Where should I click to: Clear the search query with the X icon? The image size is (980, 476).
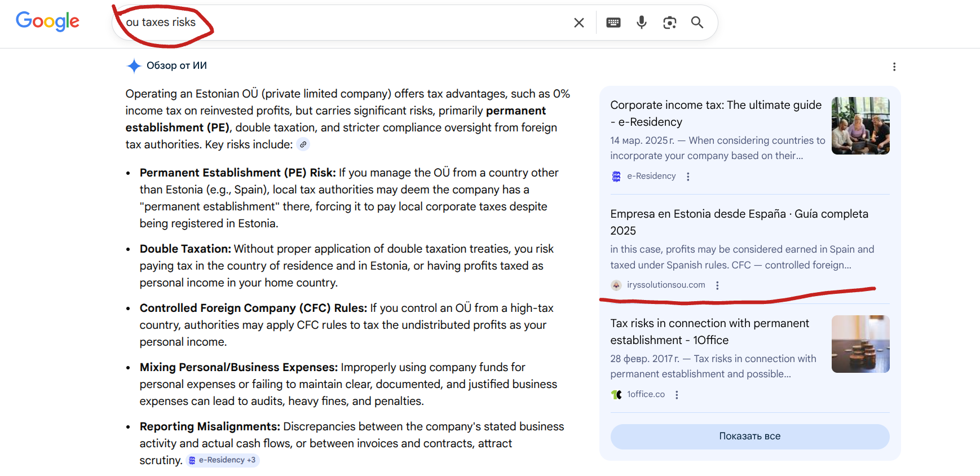pyautogui.click(x=579, y=23)
